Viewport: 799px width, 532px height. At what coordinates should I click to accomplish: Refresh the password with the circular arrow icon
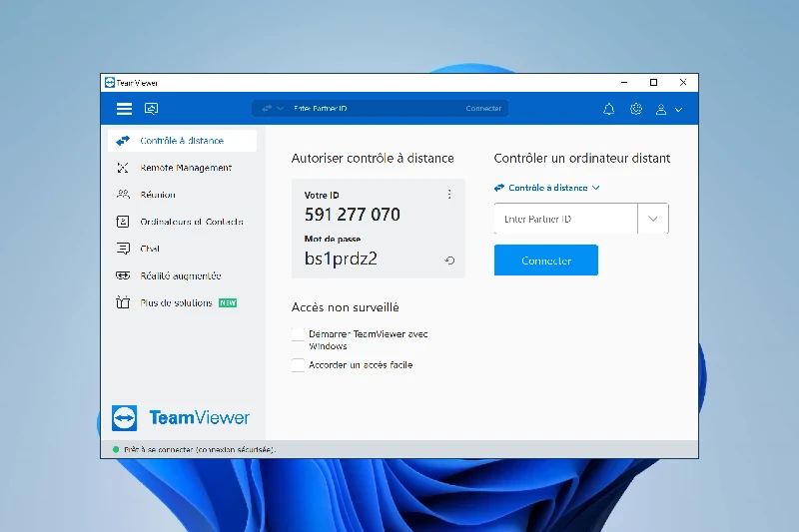click(x=449, y=261)
